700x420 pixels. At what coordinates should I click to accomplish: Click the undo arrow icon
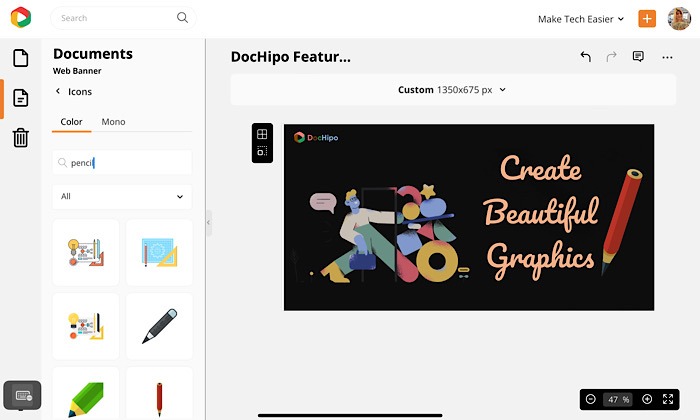click(x=585, y=57)
